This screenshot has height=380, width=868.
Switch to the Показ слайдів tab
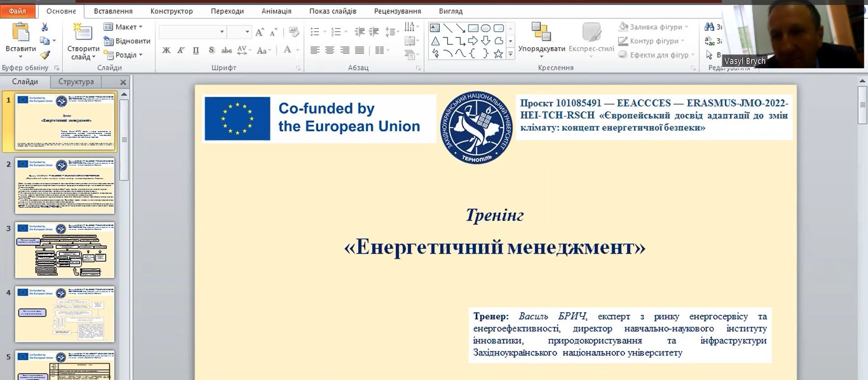[333, 11]
